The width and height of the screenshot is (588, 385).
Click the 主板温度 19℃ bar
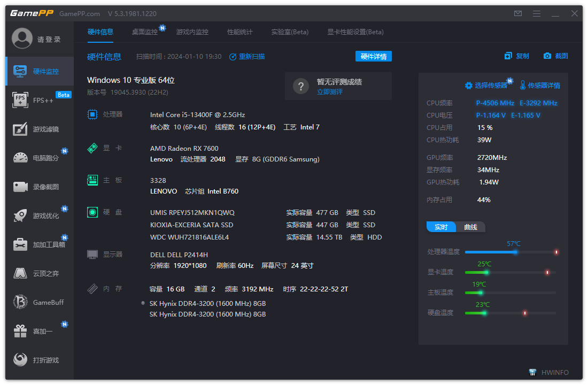[x=511, y=292]
